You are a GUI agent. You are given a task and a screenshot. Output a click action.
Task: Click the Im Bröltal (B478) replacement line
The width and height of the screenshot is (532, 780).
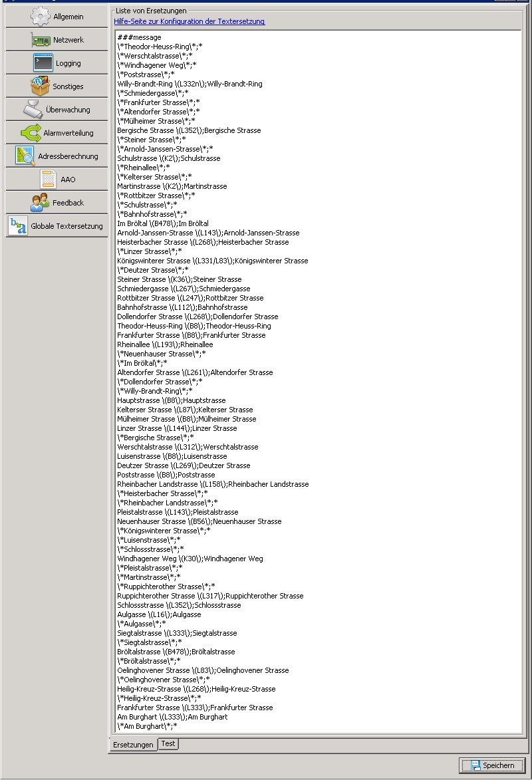tap(163, 223)
